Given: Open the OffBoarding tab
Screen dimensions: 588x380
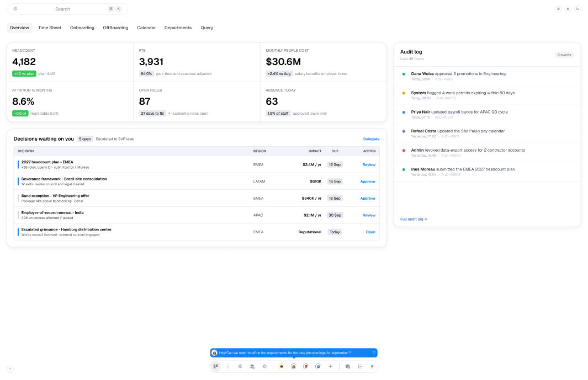Looking at the screenshot, I should coord(115,28).
